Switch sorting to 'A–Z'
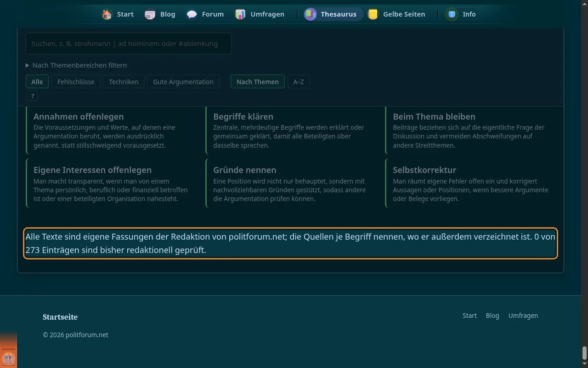 (299, 81)
